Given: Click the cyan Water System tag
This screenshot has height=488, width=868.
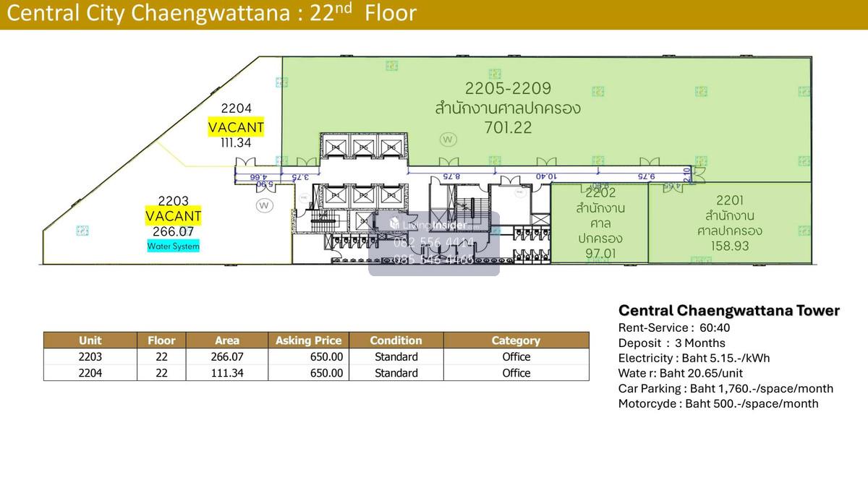Looking at the screenshot, I should pyautogui.click(x=174, y=247).
